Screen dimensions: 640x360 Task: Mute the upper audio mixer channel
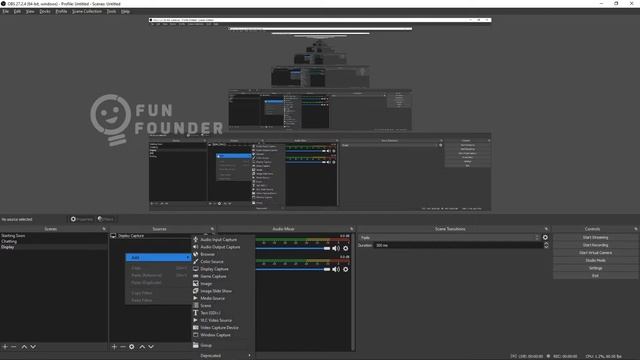tap(336, 248)
